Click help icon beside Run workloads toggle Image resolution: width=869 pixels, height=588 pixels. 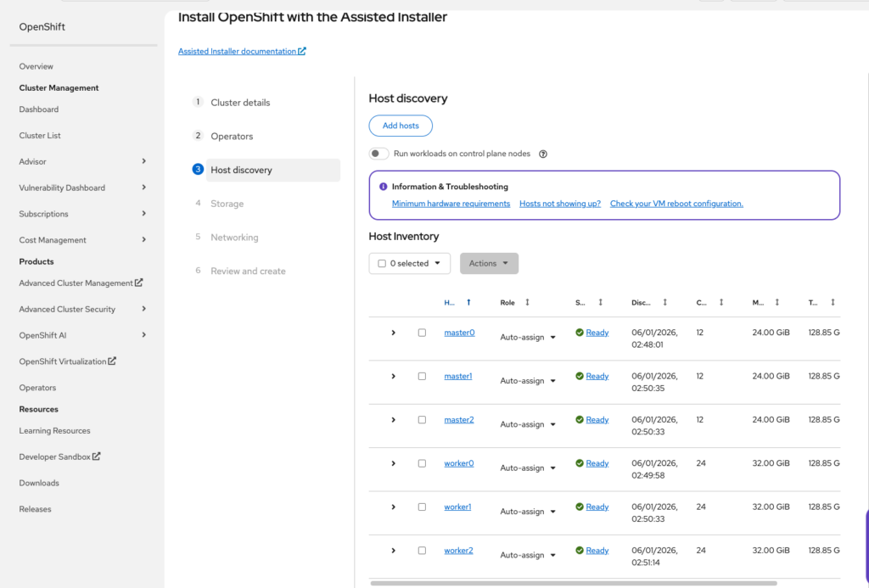coord(543,154)
